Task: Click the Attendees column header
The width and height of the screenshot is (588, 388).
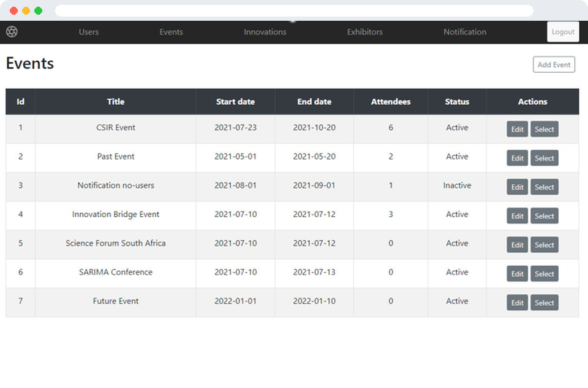Action: tap(391, 102)
